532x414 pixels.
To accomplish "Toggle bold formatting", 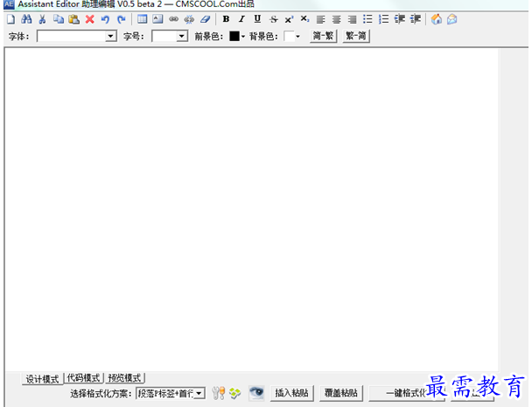I will tap(226, 19).
